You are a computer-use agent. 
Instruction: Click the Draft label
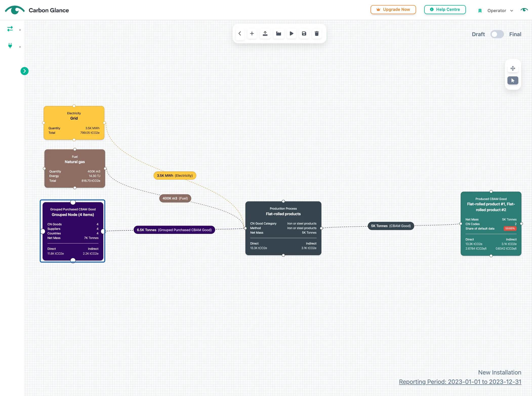click(x=478, y=34)
